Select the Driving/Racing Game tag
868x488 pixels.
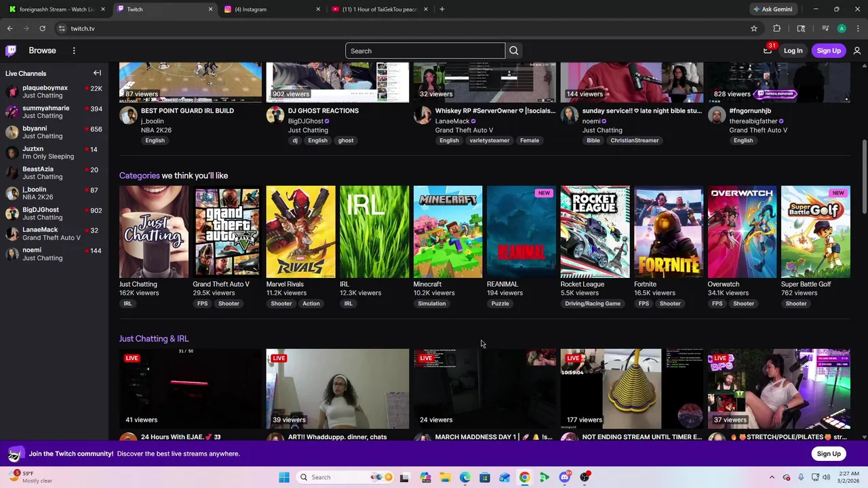593,304
